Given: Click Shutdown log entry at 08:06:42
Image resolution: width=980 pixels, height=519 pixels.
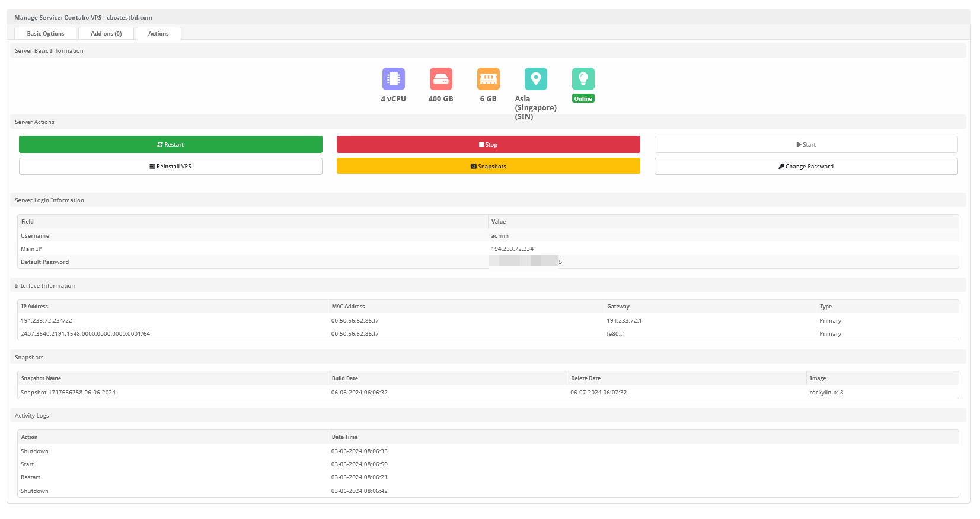Looking at the screenshot, I should (34, 491).
